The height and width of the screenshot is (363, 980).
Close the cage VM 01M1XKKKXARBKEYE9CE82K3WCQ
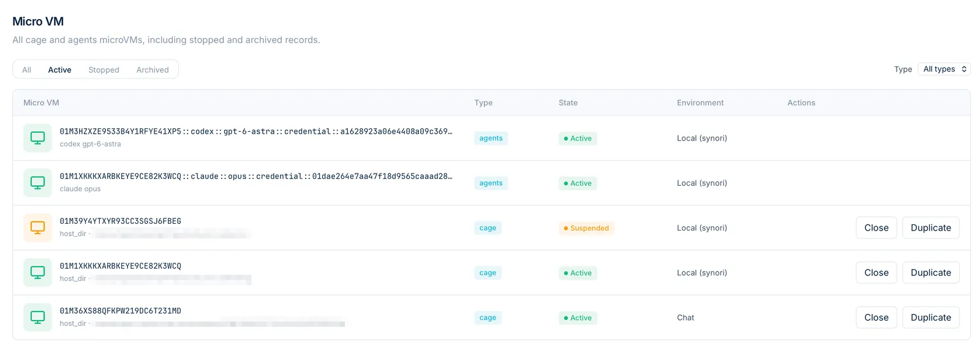[x=876, y=272]
